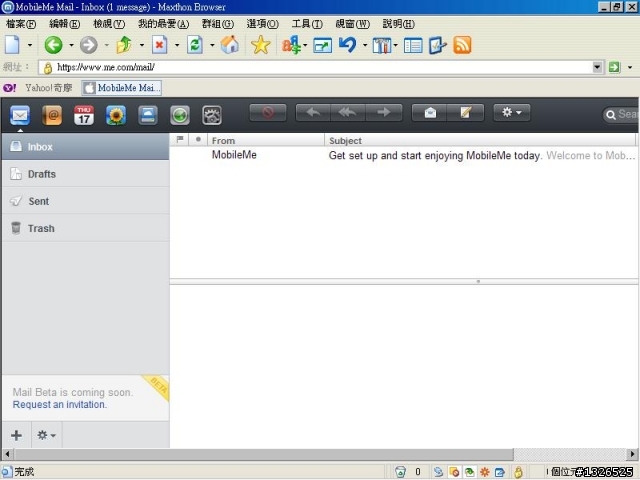
Task: Open the 檢視(V) menu
Action: click(x=109, y=24)
